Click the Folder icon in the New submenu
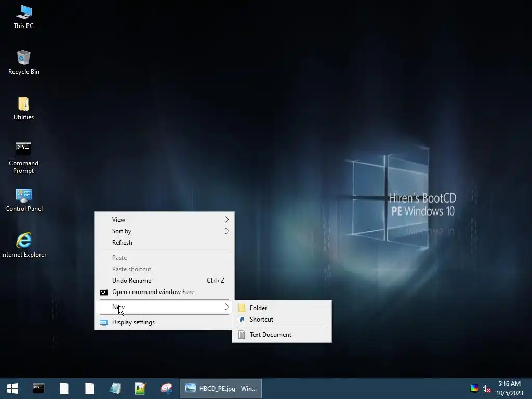This screenshot has width=532, height=399. point(242,308)
